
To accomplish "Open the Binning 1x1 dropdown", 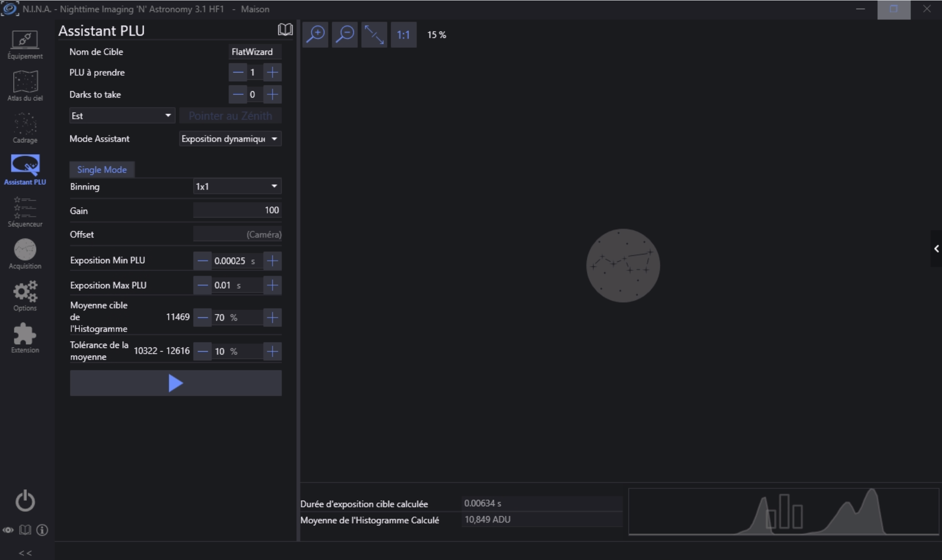I will [x=237, y=187].
